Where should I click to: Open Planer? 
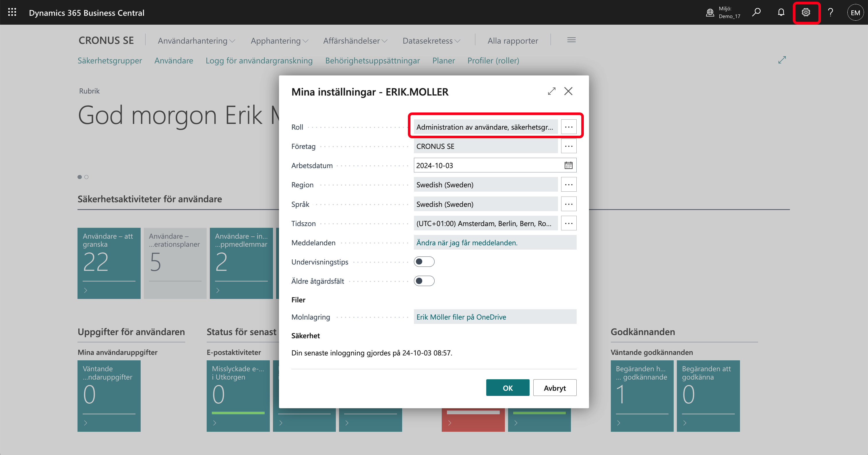coord(443,61)
